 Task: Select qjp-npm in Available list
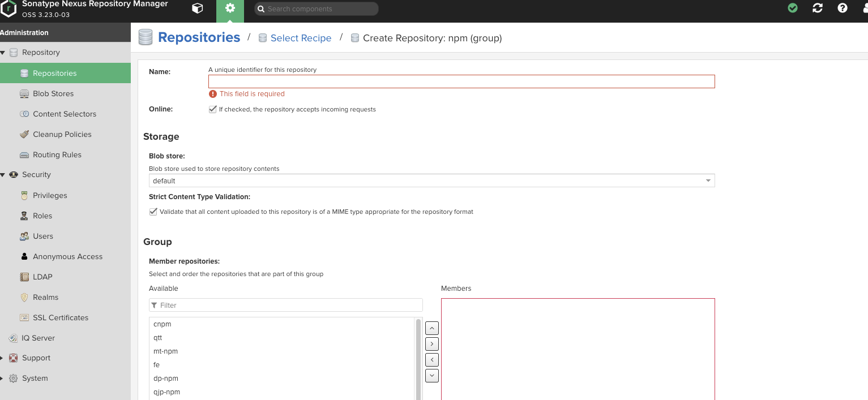[x=282, y=392]
